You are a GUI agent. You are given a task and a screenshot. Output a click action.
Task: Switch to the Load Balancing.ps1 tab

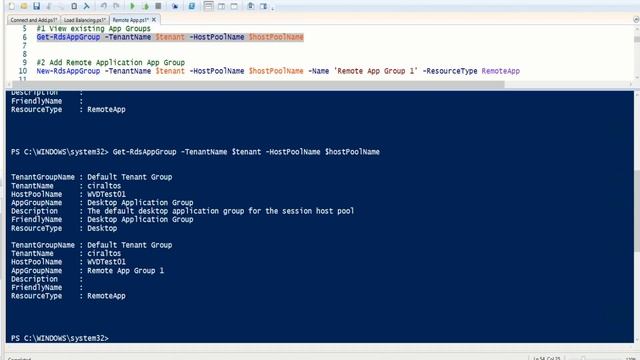[84, 20]
